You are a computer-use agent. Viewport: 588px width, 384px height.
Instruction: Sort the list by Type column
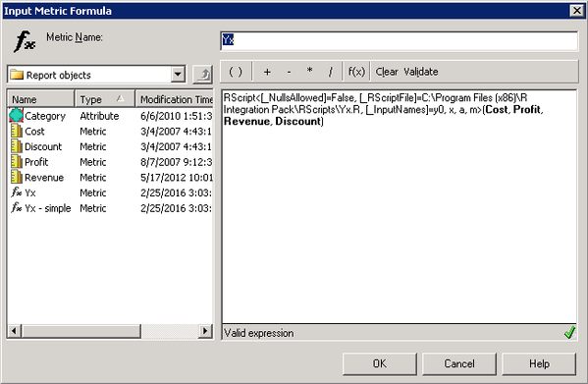(x=105, y=99)
